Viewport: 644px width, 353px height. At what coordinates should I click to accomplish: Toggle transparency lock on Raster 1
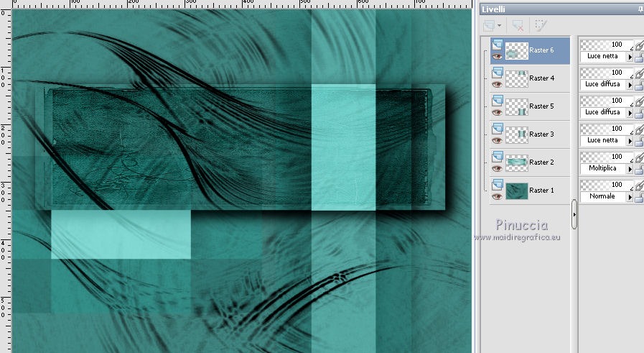(639, 198)
